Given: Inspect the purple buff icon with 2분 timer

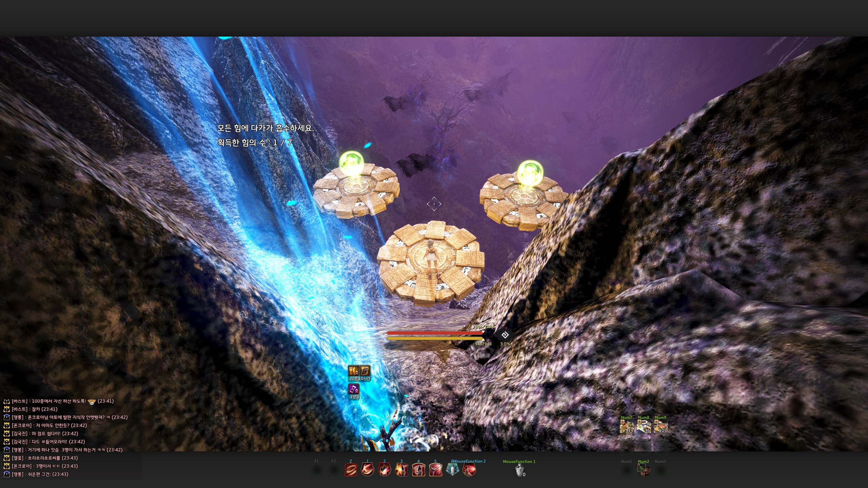Looking at the screenshot, I should tap(354, 389).
